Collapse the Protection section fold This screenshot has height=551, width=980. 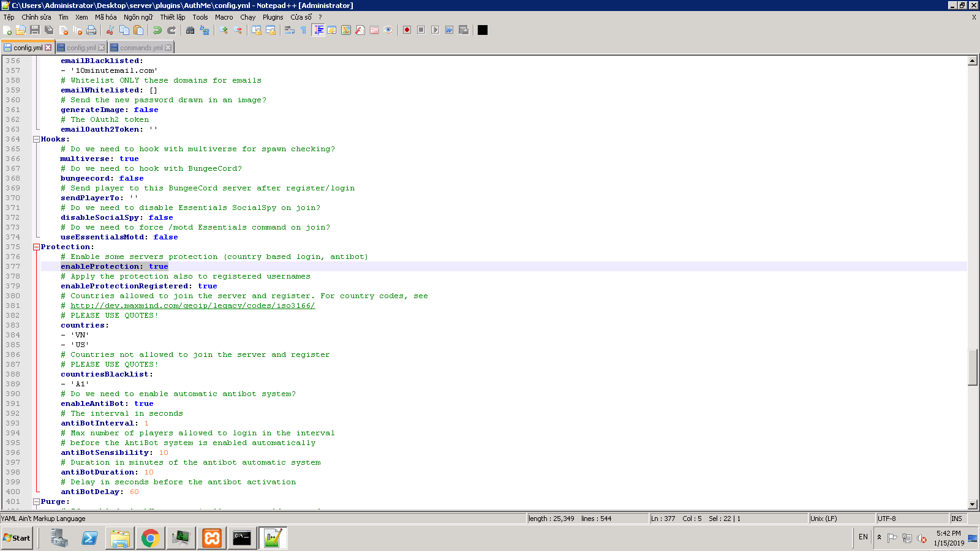(36, 247)
